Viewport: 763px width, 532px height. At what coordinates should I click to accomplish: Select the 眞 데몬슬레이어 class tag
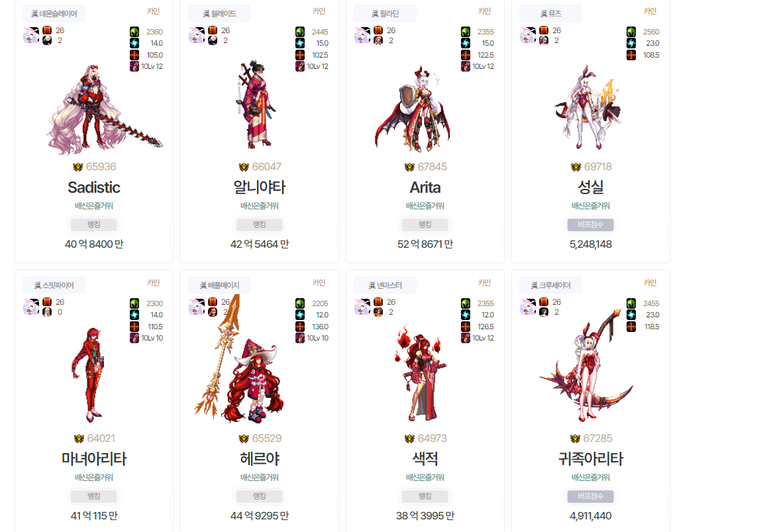tap(54, 14)
